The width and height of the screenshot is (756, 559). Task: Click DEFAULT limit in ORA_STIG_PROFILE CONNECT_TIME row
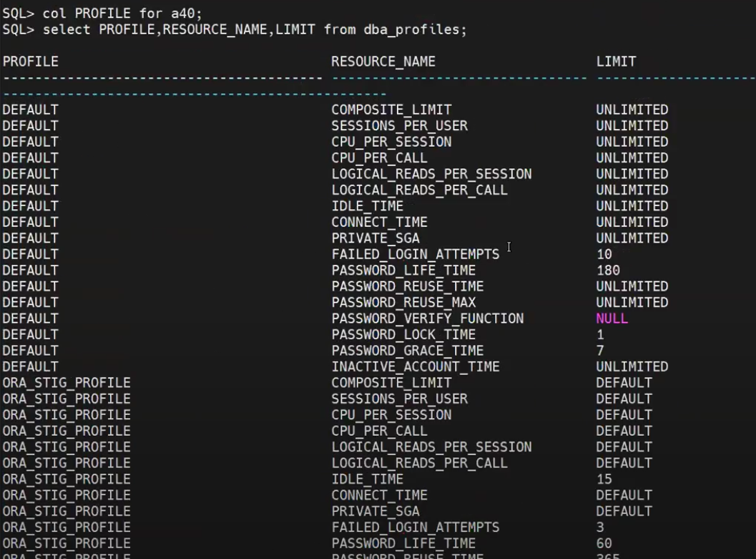point(624,495)
